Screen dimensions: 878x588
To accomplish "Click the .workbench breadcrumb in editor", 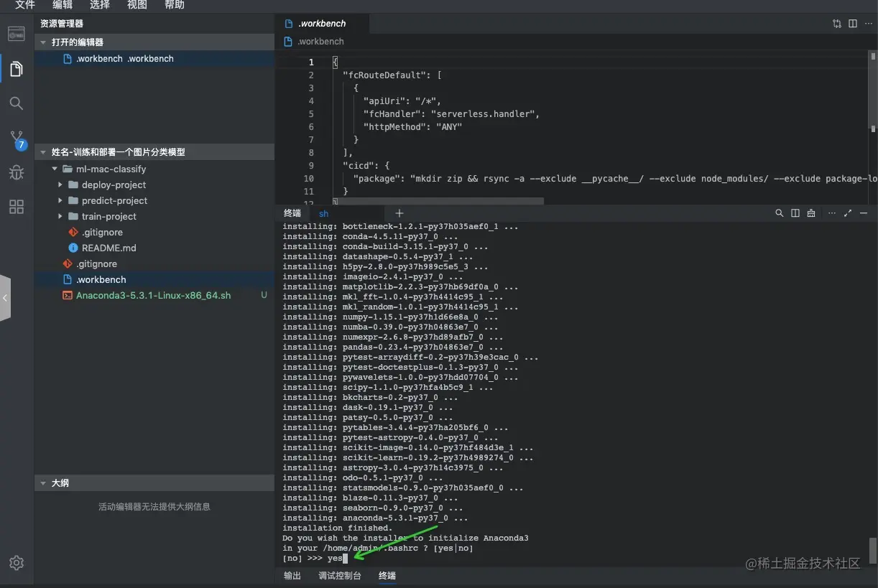I will point(320,42).
